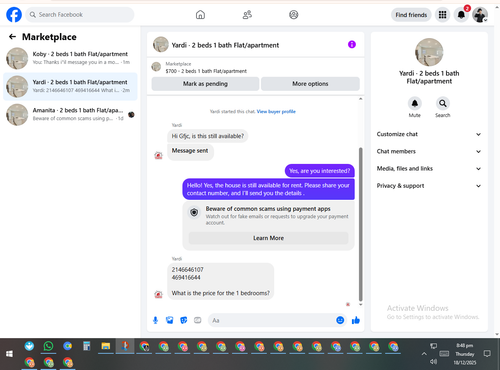Image resolution: width=500 pixels, height=370 pixels.
Task: Click the "Yes, are you interested?" message bubble
Action: pos(320,171)
